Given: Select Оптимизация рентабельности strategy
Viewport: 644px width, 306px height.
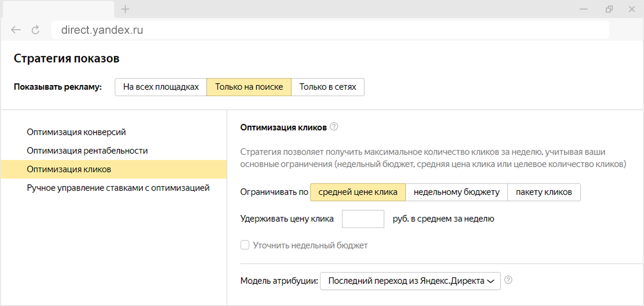Looking at the screenshot, I should pos(88,150).
